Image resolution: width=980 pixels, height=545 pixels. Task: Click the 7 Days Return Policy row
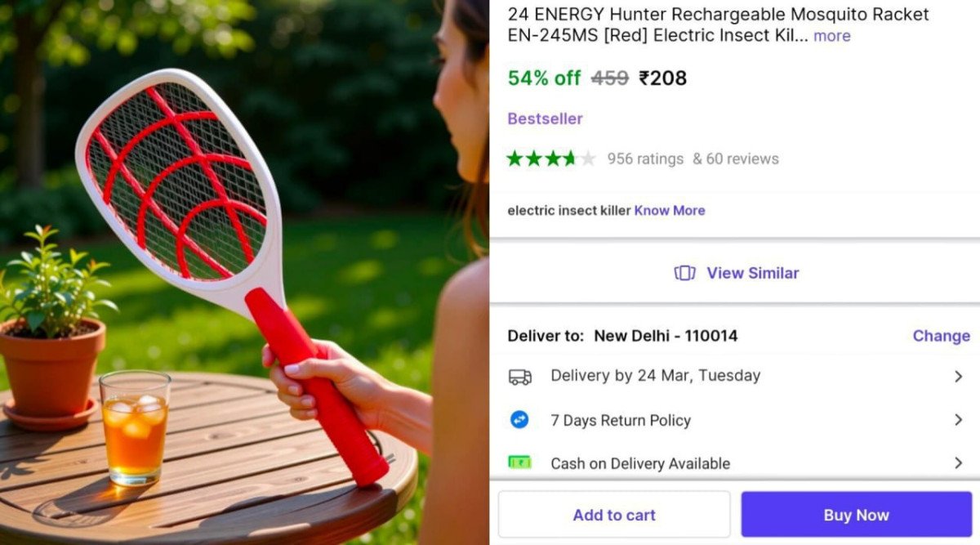coord(735,420)
